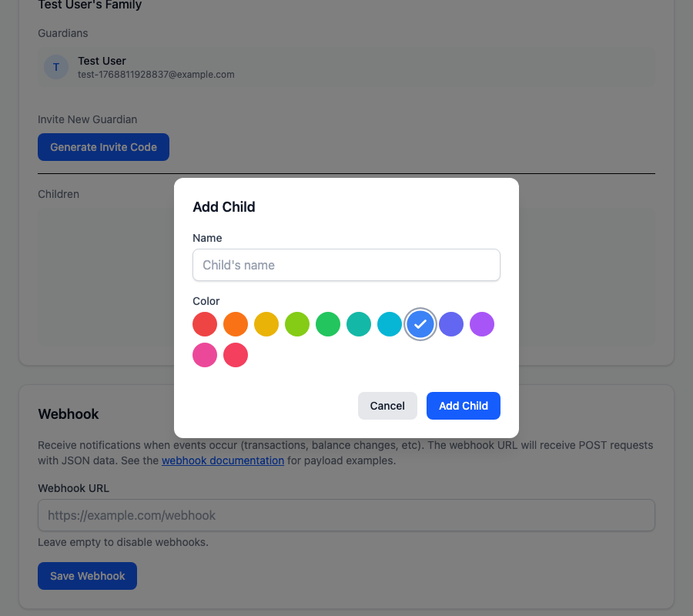Image resolution: width=693 pixels, height=616 pixels.
Task: Open the webhook documentation link
Action: [223, 460]
